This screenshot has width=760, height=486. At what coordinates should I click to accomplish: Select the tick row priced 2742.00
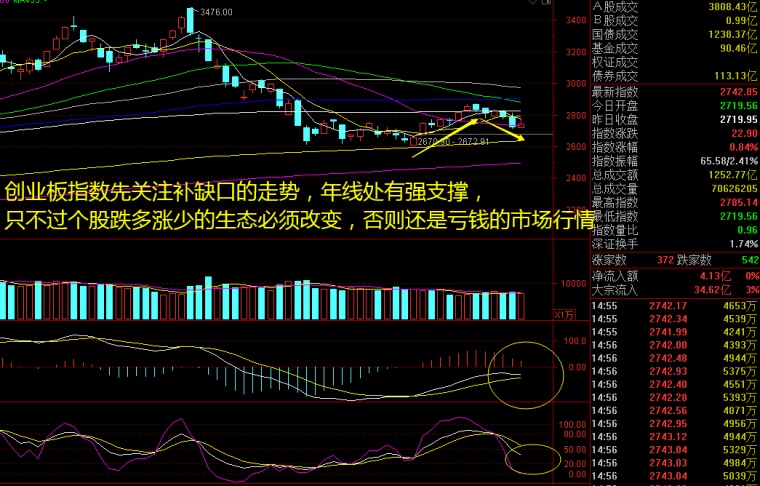click(675, 345)
